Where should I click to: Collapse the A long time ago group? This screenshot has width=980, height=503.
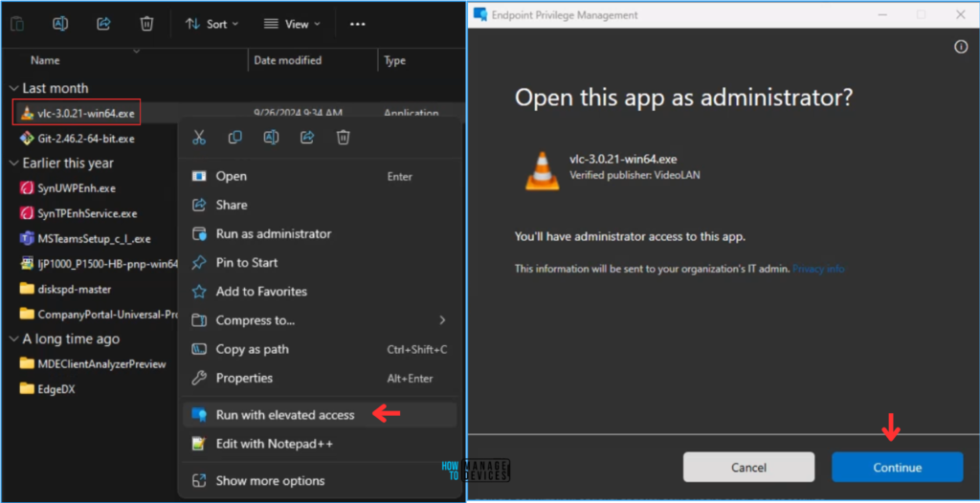(13, 339)
